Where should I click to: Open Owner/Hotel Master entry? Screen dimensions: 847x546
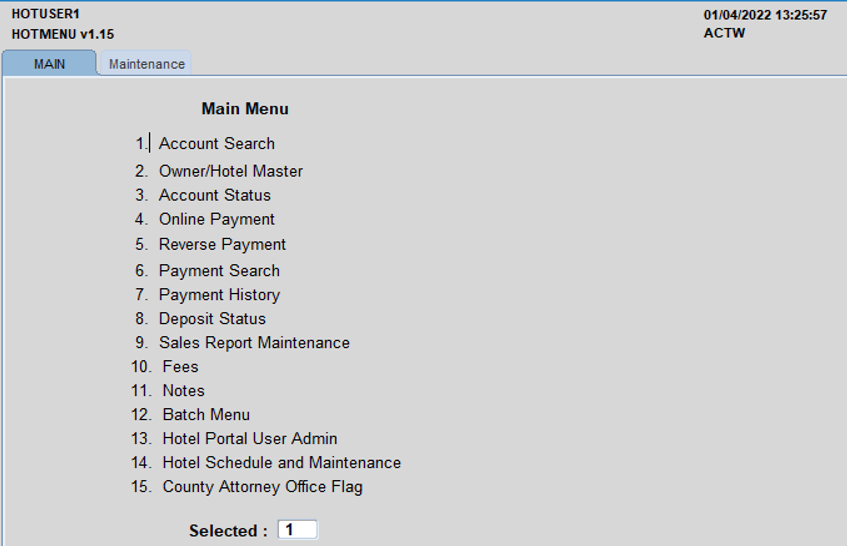click(x=230, y=171)
